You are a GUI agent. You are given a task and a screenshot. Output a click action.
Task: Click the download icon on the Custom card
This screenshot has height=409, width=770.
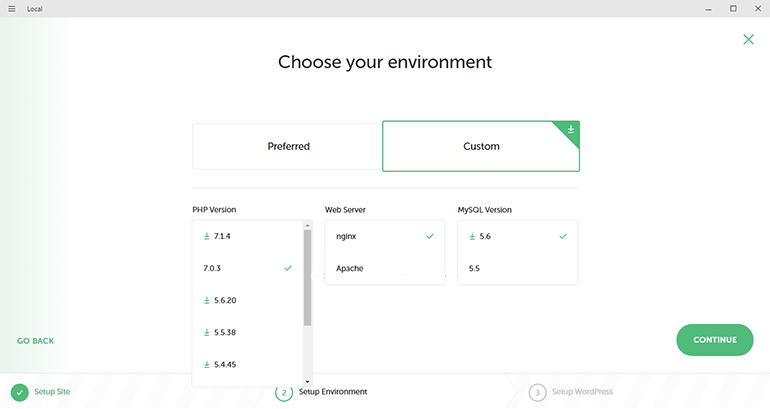pos(571,130)
